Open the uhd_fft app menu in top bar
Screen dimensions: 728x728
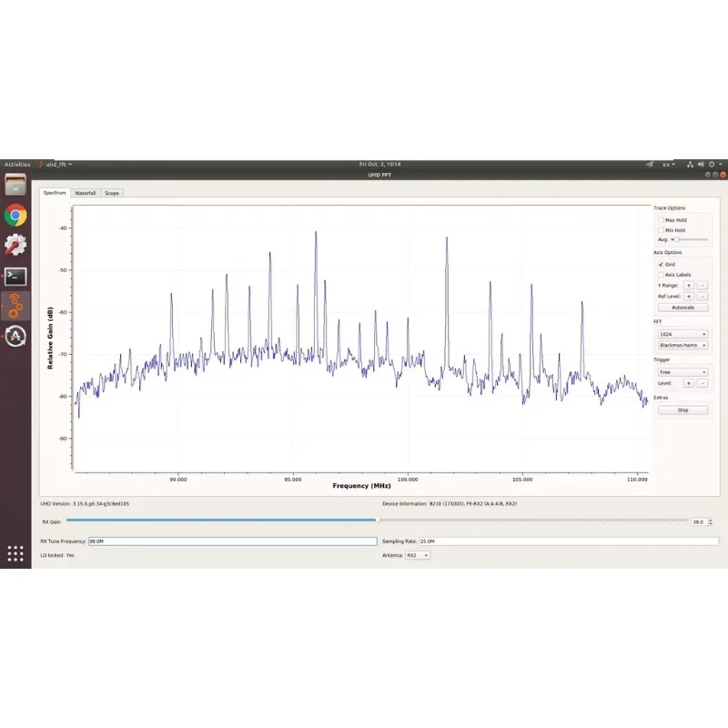click(56, 165)
